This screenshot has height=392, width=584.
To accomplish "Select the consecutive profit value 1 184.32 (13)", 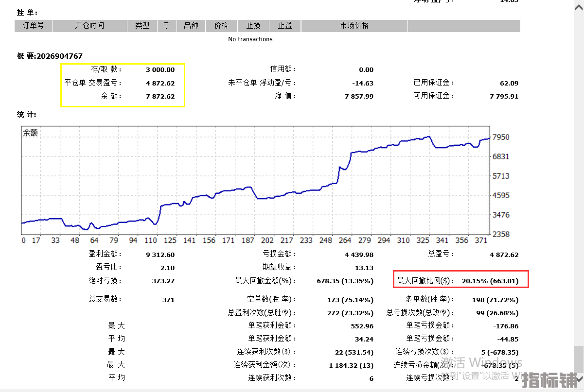I will (x=352, y=365).
